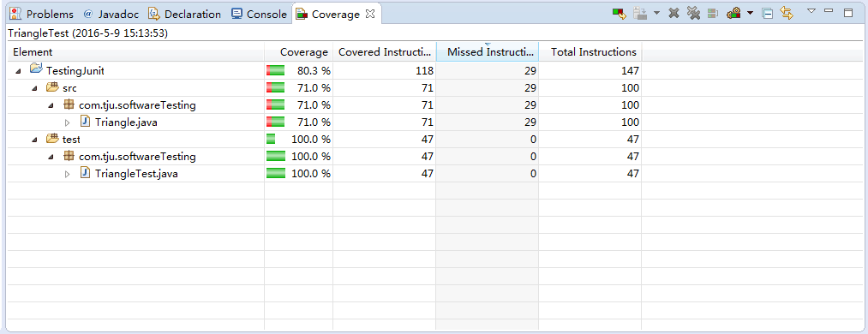Click the TriangleTest.java file icon
Viewport: 868px width, 334px height.
[85, 173]
